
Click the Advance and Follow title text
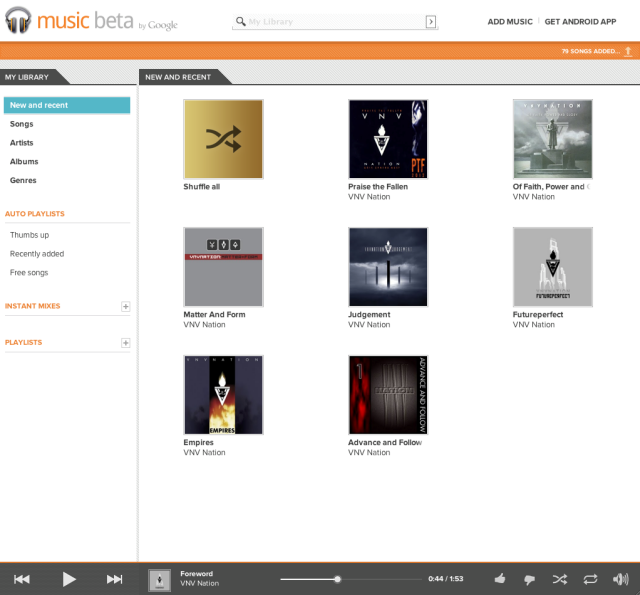pyautogui.click(x=385, y=442)
